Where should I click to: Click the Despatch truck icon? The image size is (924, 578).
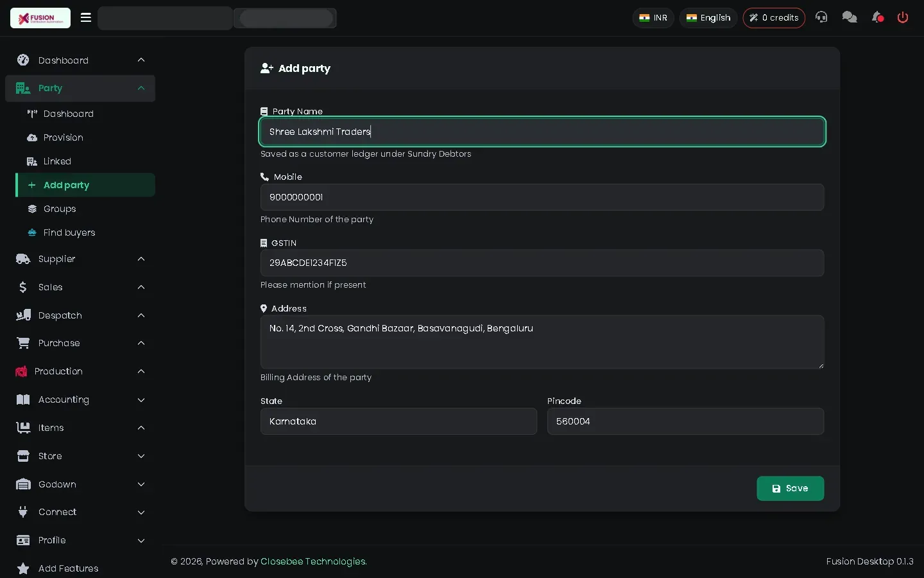click(23, 315)
